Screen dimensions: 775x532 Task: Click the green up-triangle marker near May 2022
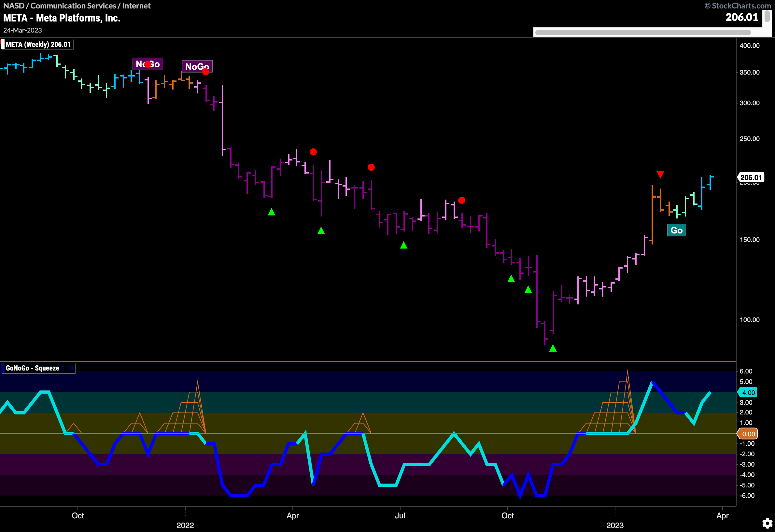tap(321, 230)
